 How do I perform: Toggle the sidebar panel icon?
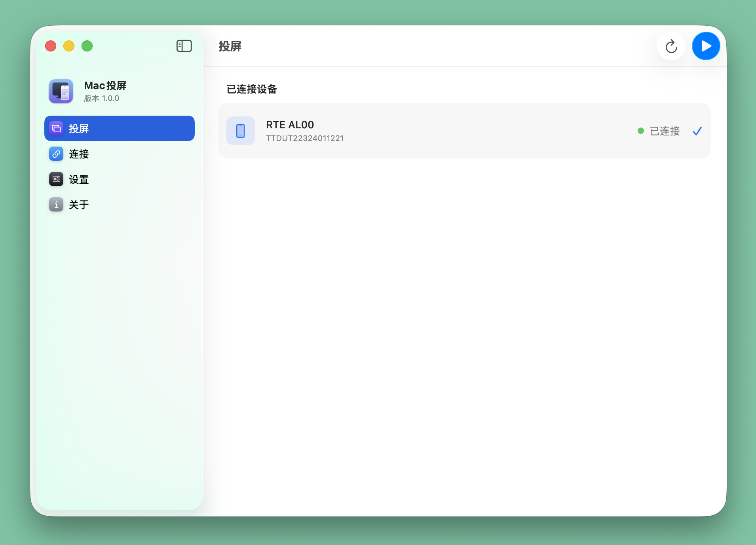click(x=184, y=46)
